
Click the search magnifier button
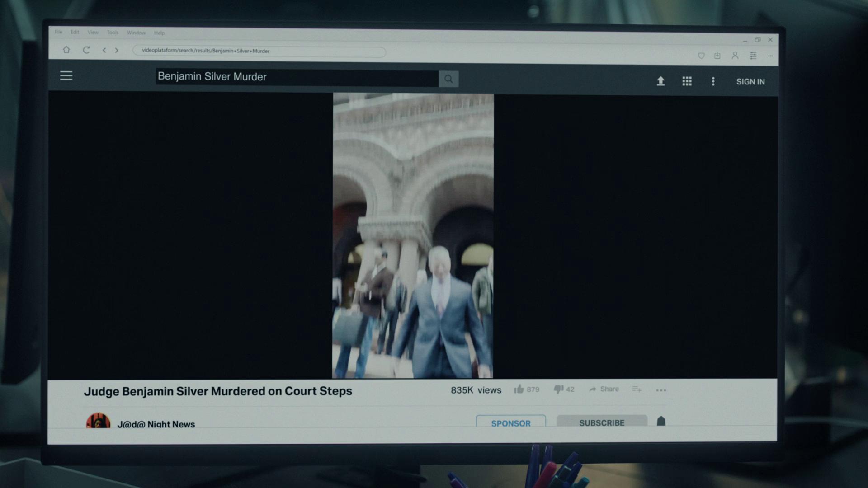point(448,79)
